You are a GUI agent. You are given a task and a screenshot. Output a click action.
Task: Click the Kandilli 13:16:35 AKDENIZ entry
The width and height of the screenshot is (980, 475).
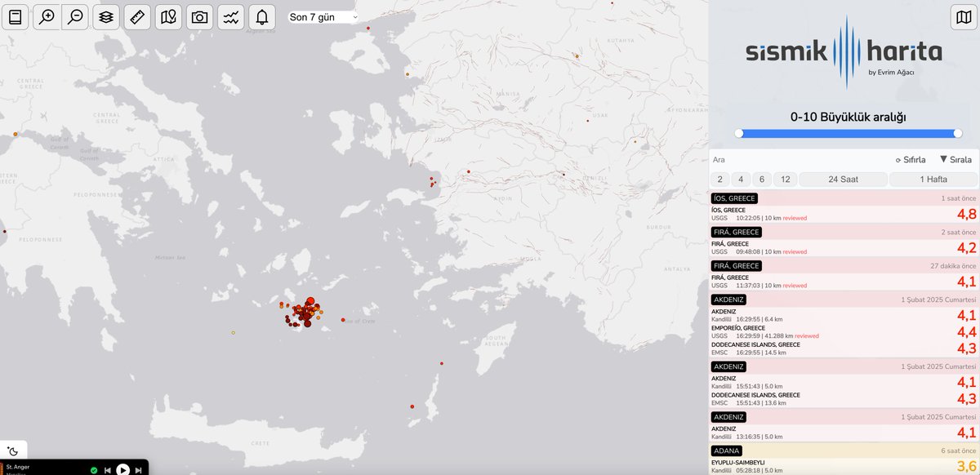(844, 433)
